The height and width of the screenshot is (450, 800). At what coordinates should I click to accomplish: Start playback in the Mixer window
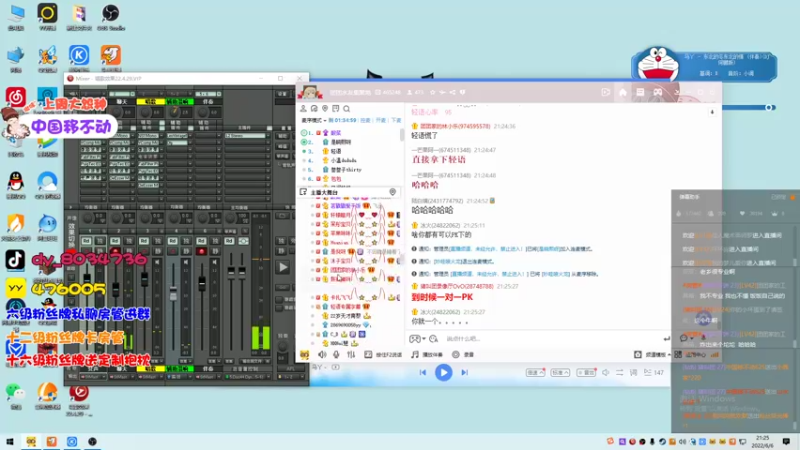283,267
